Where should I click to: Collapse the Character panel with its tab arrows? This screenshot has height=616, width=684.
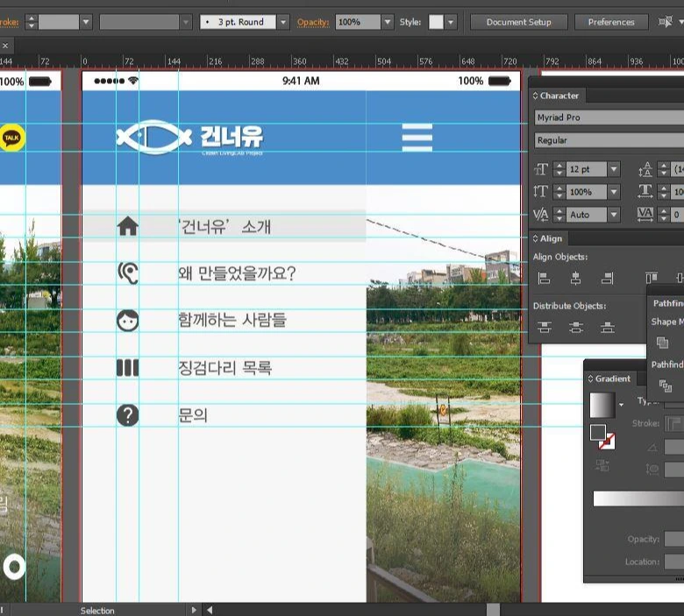[x=535, y=96]
